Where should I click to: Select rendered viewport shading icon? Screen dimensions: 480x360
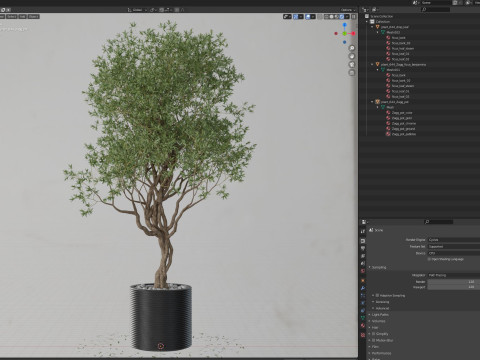[x=342, y=17]
